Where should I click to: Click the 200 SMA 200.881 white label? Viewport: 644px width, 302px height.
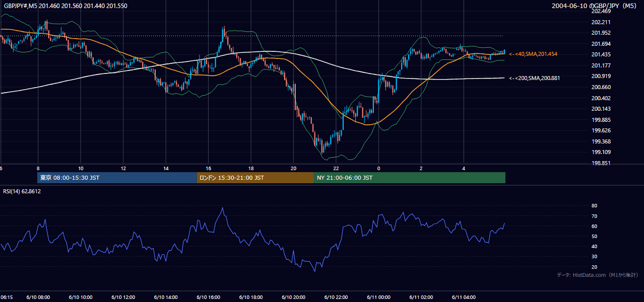tap(535, 78)
